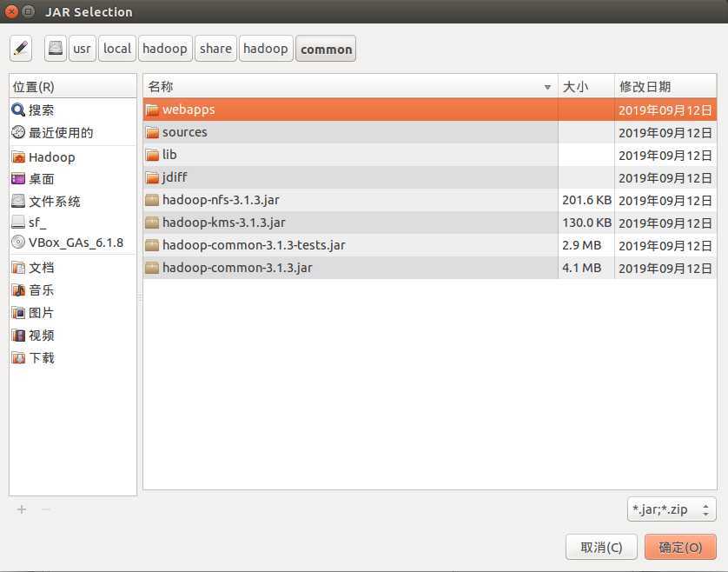Select hadoop-common-3.1.3-tests.jar archive icon

click(152, 245)
